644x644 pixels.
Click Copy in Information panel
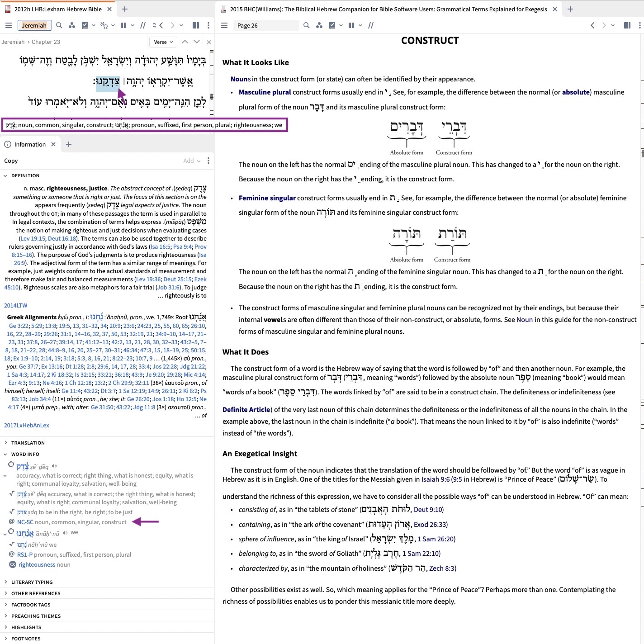click(x=11, y=161)
